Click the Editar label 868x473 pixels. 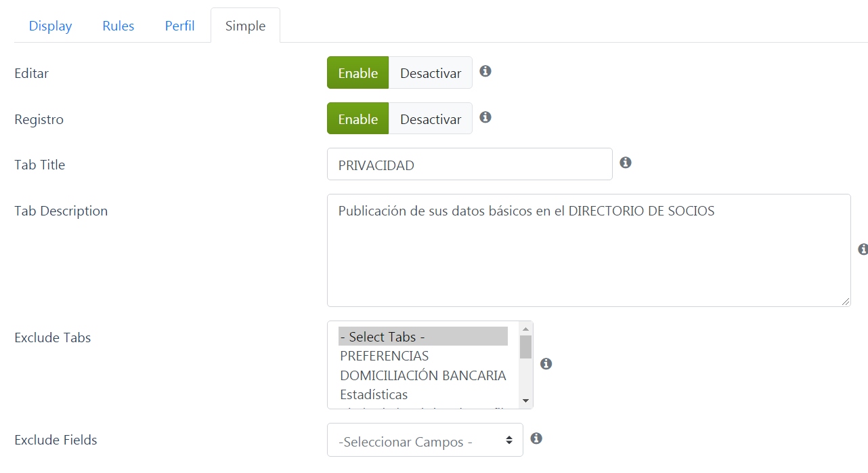(x=31, y=73)
